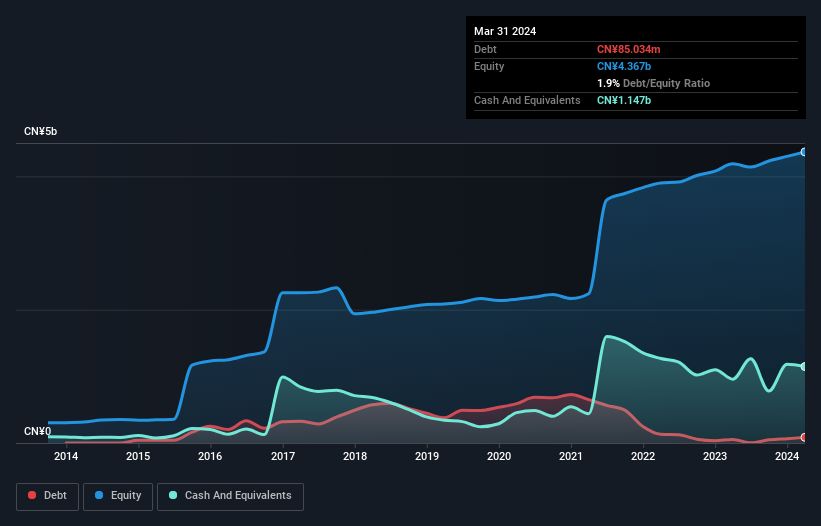Click the 2023 x-axis label
The height and width of the screenshot is (526, 821).
(x=715, y=456)
